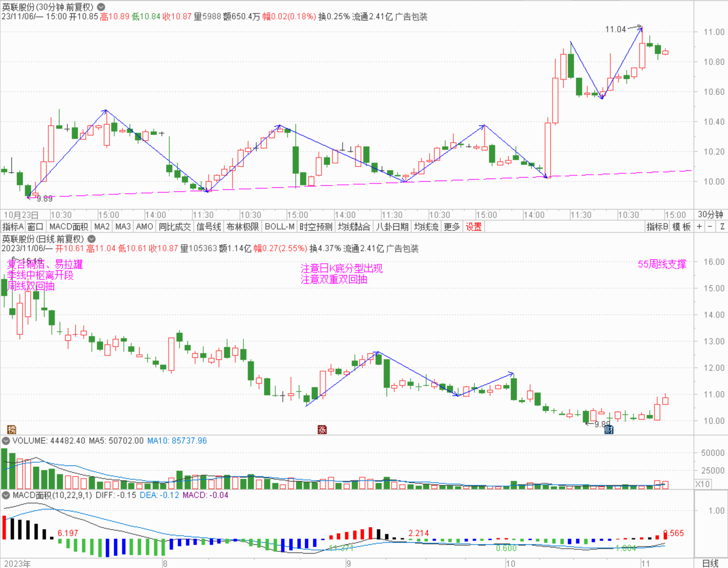
Task: Switch to the MA3 indicator tab
Action: [x=123, y=227]
